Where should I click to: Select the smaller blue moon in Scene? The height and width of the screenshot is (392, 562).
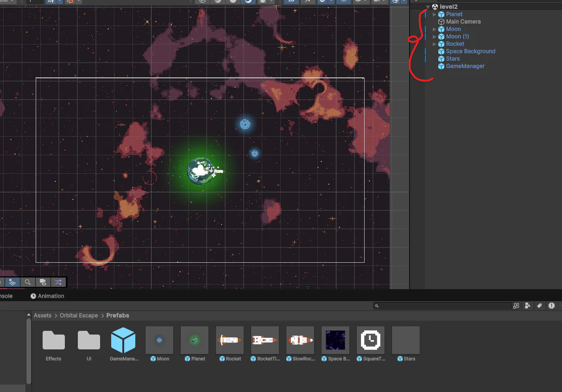coord(254,153)
